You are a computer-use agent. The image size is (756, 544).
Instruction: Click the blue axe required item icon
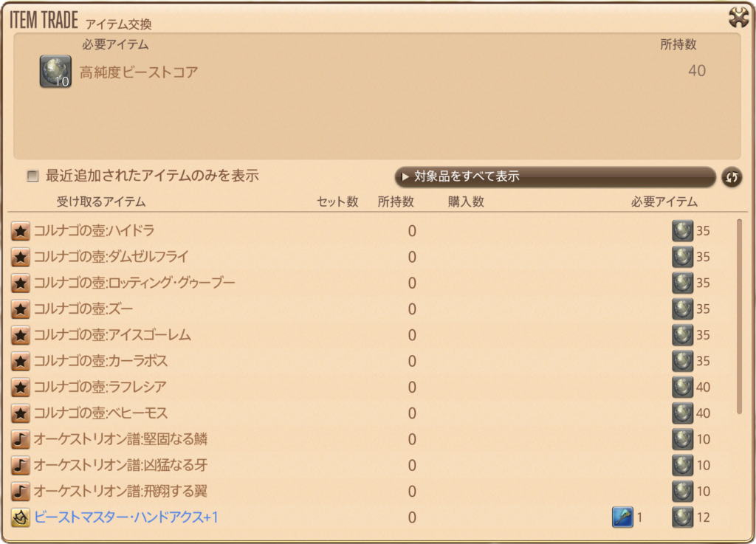pos(622,517)
